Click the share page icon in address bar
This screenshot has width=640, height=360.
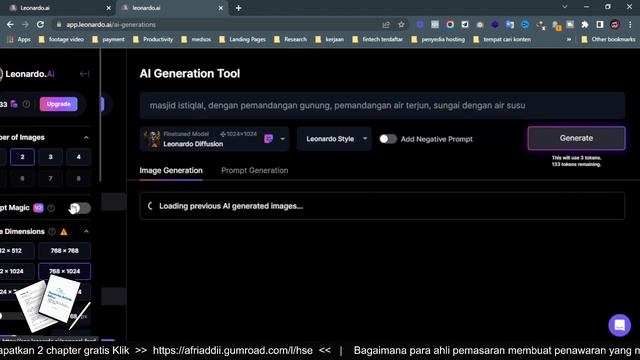pos(386,24)
